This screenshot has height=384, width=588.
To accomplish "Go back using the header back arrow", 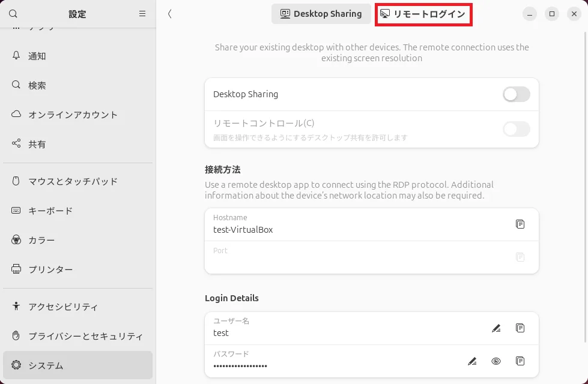I will pos(170,14).
